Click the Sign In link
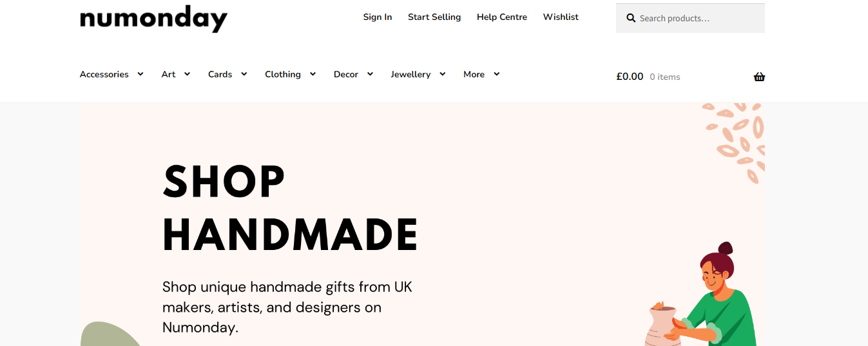The width and height of the screenshot is (868, 346). pyautogui.click(x=378, y=17)
